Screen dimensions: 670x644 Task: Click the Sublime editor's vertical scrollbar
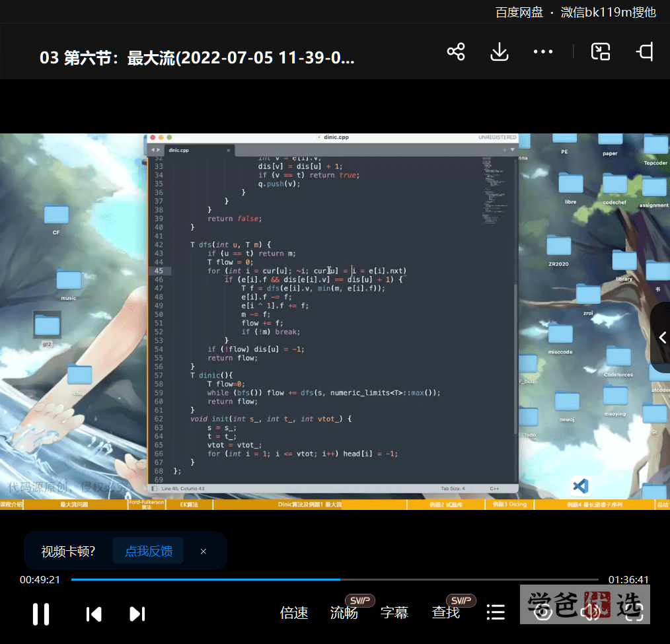point(516,359)
